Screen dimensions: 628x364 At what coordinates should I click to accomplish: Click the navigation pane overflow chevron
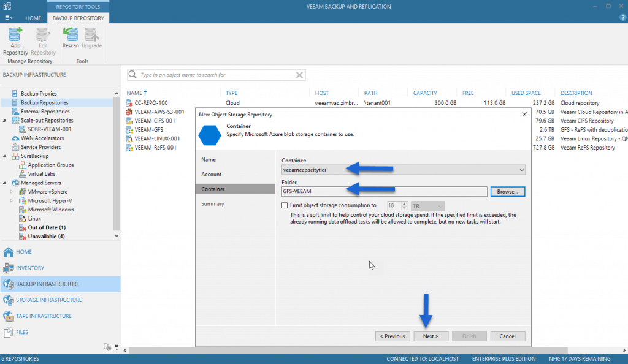tap(117, 347)
